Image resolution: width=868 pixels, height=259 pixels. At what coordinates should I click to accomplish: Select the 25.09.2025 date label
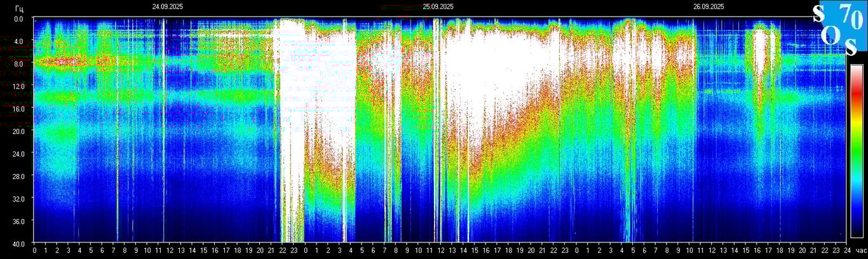(438, 7)
